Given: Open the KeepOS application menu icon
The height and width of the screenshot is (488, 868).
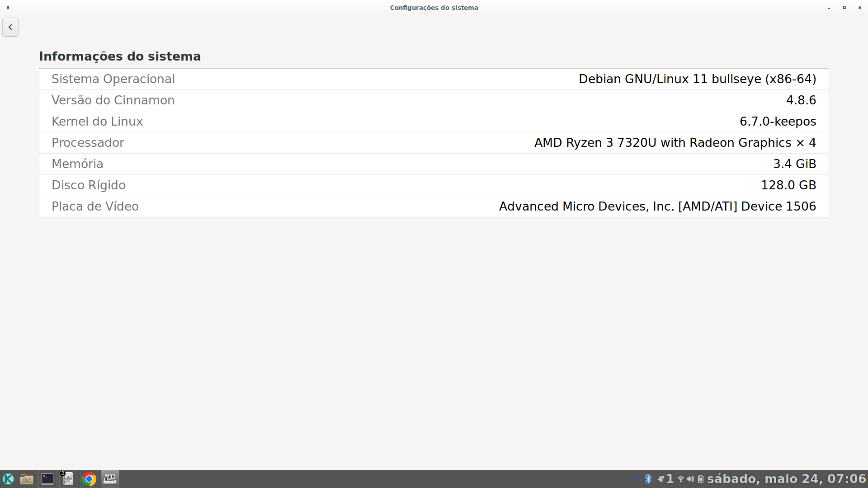Looking at the screenshot, I should [8, 479].
